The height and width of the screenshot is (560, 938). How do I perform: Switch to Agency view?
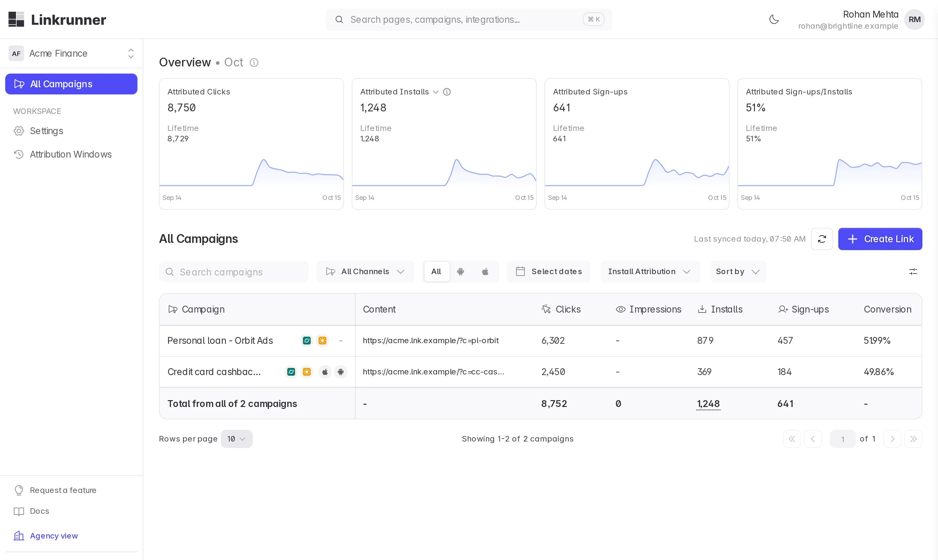pos(46,536)
